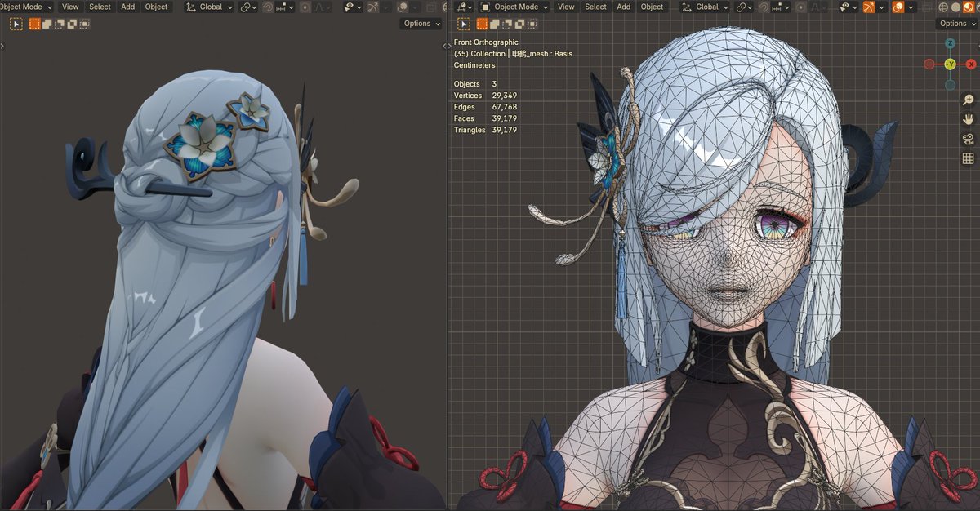This screenshot has width=980, height=511.
Task: Select the tweak cursor tool in left viewport
Action: pos(16,24)
